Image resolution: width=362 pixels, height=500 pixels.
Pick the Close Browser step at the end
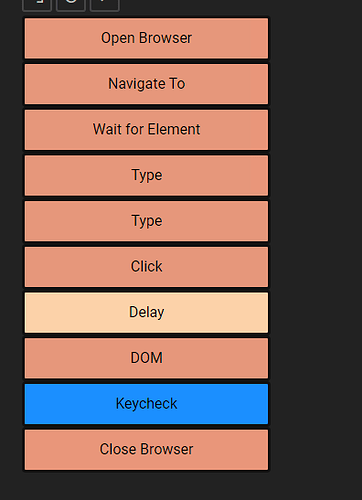pyautogui.click(x=146, y=450)
